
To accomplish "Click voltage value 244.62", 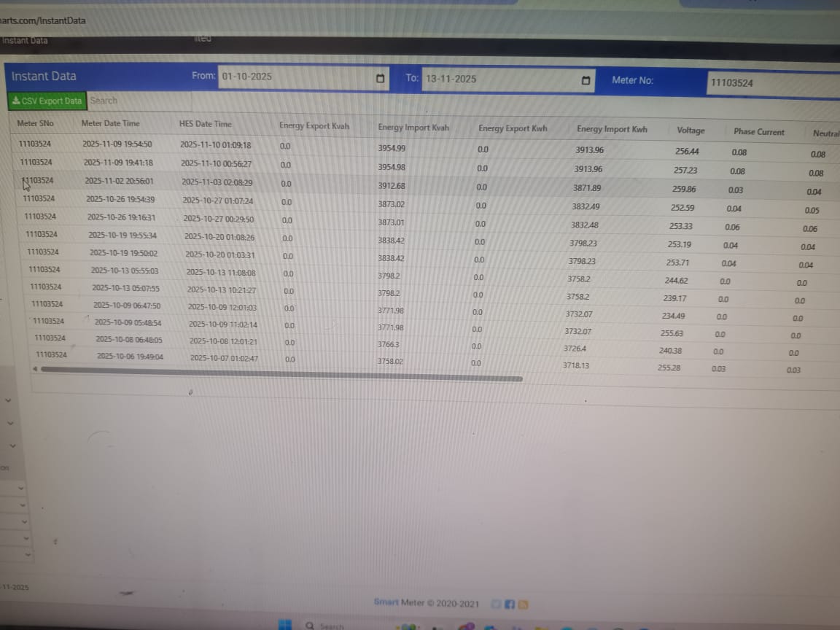I will tap(676, 281).
